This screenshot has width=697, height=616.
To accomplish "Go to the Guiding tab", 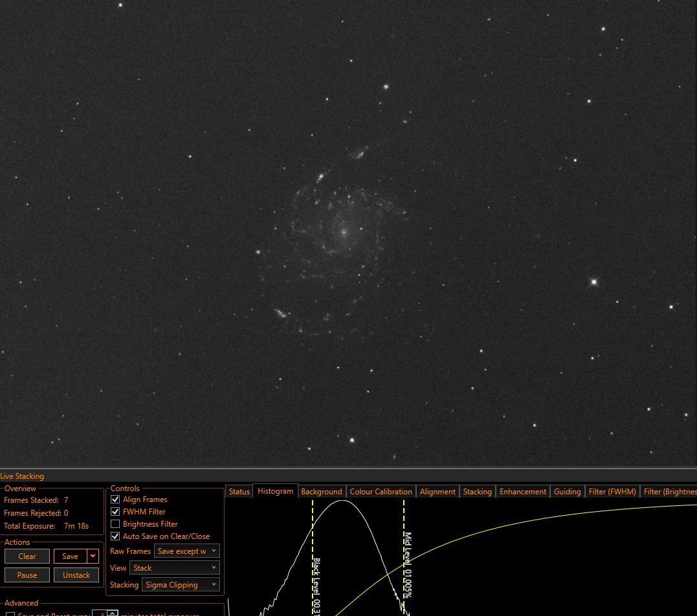I will 567,492.
